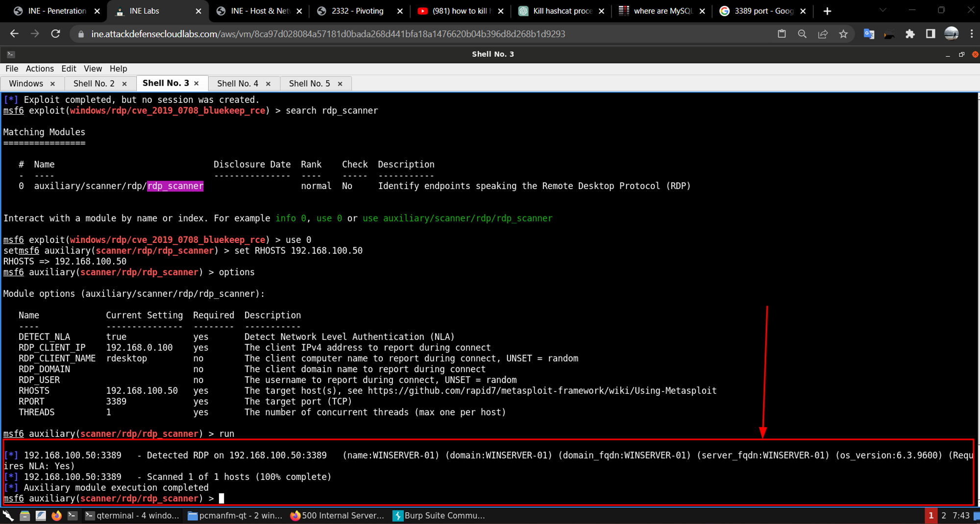Image resolution: width=980 pixels, height=524 pixels.
Task: Switch to where are MySQL tab
Action: click(x=662, y=11)
